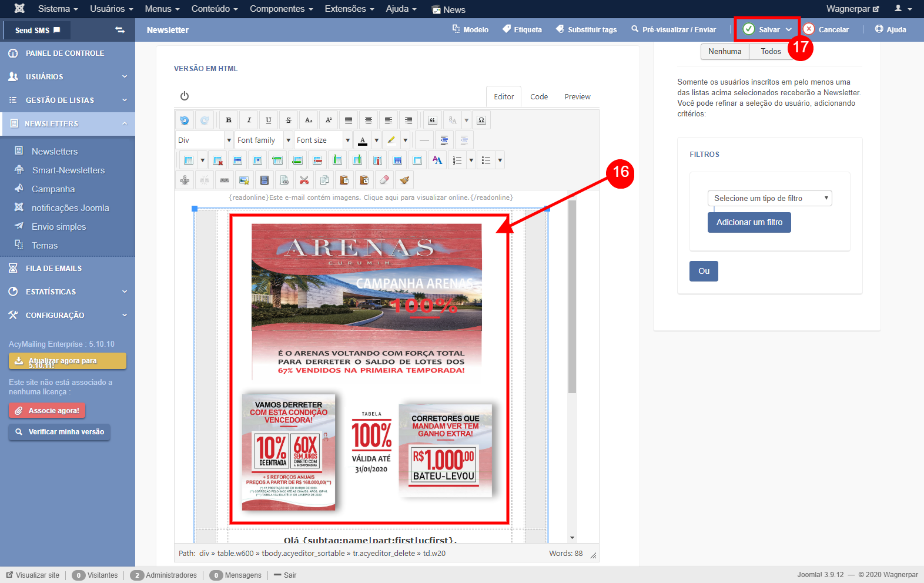Image resolution: width=924 pixels, height=583 pixels.
Task: Toggle the editor power on/off icon
Action: [x=185, y=96]
